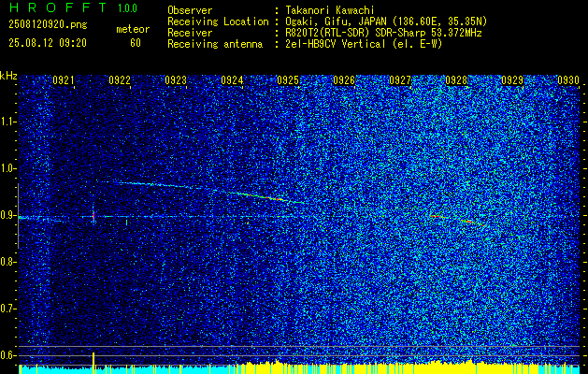
Task: Click the Receiver field label
Action: click(x=190, y=33)
